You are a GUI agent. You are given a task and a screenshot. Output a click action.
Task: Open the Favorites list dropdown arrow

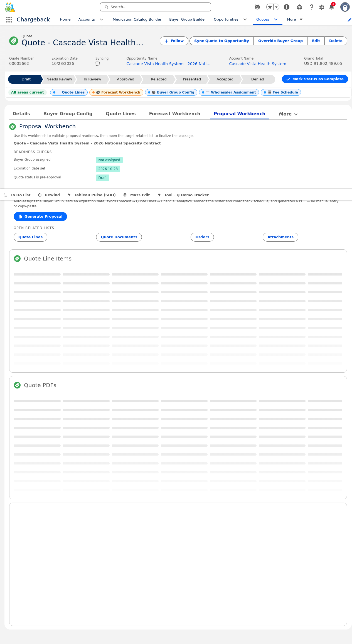point(276,7)
